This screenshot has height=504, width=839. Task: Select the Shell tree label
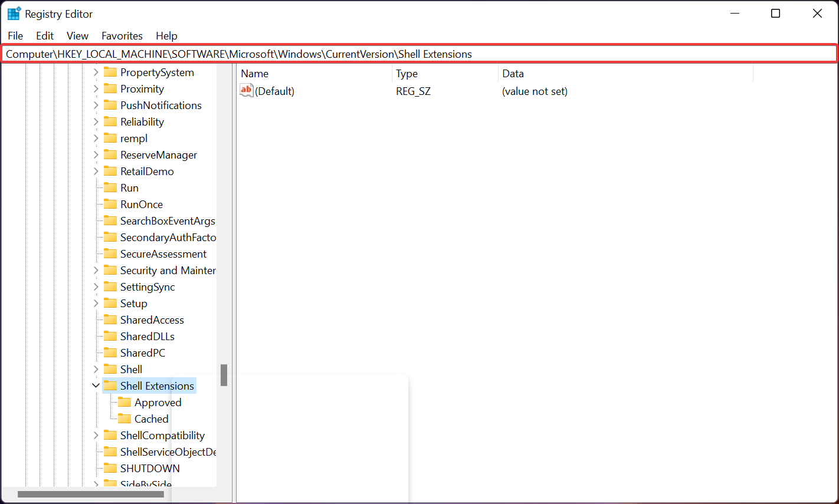click(x=131, y=369)
